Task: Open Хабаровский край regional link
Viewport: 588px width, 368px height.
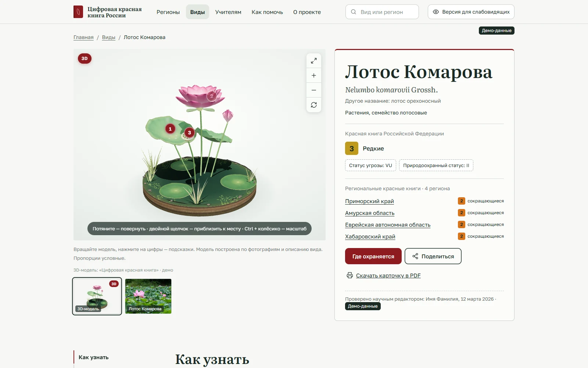Action: click(x=370, y=237)
